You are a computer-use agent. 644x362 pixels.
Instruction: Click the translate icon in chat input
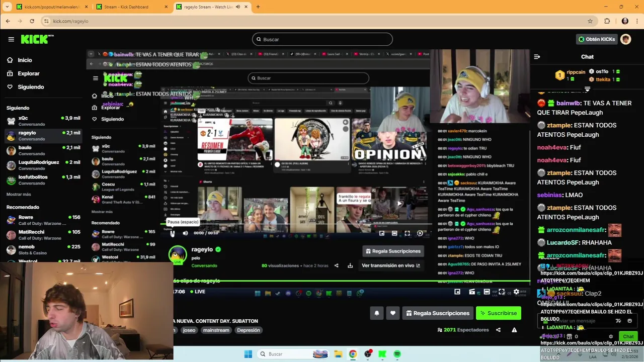[618, 321]
